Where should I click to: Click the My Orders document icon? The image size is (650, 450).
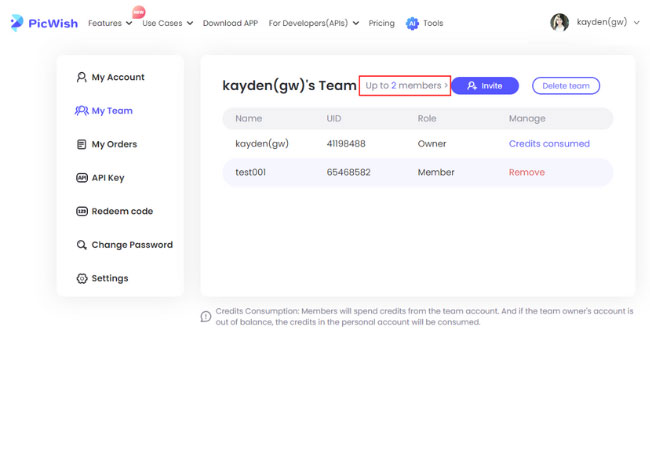point(82,144)
